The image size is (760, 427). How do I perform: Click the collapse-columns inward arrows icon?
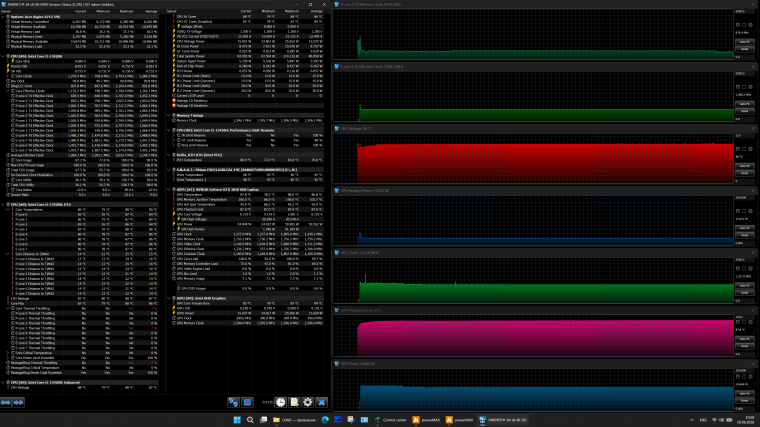18,402
